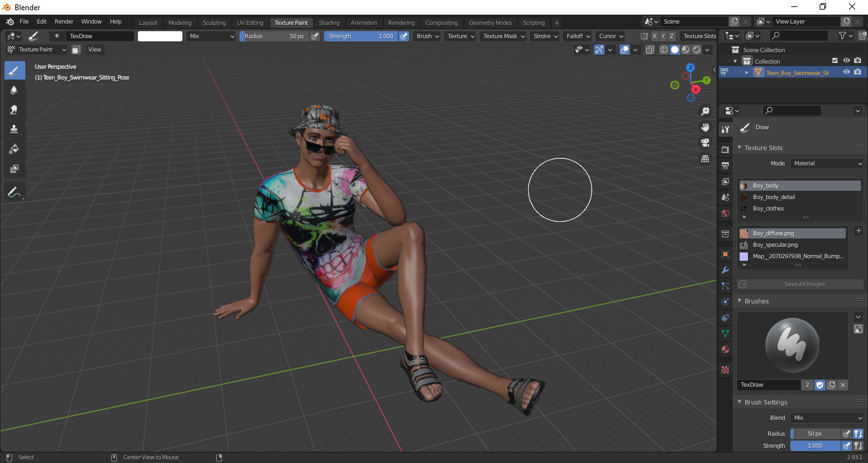Open the Scene properties tab

726,197
